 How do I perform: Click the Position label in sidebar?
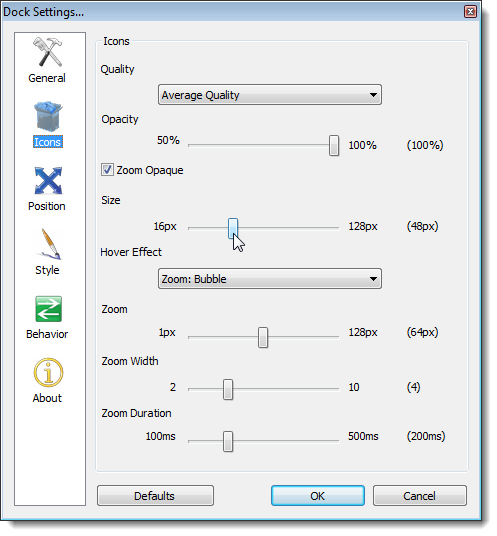[x=47, y=206]
